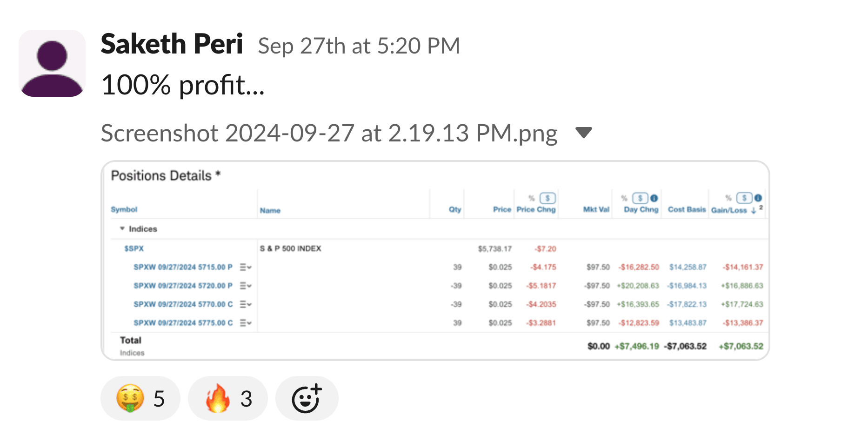The height and width of the screenshot is (442, 868).
Task: Collapse the screenshot attachment with dropdown arrow
Action: tap(583, 133)
